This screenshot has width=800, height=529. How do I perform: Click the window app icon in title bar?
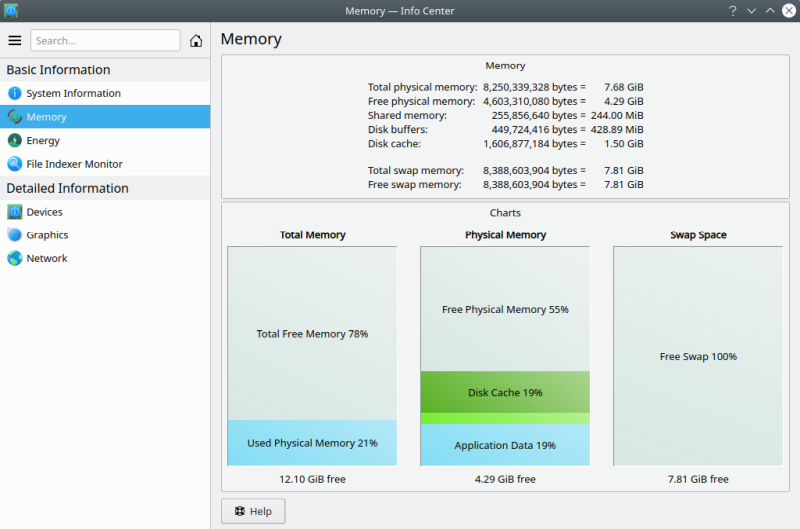(11, 10)
